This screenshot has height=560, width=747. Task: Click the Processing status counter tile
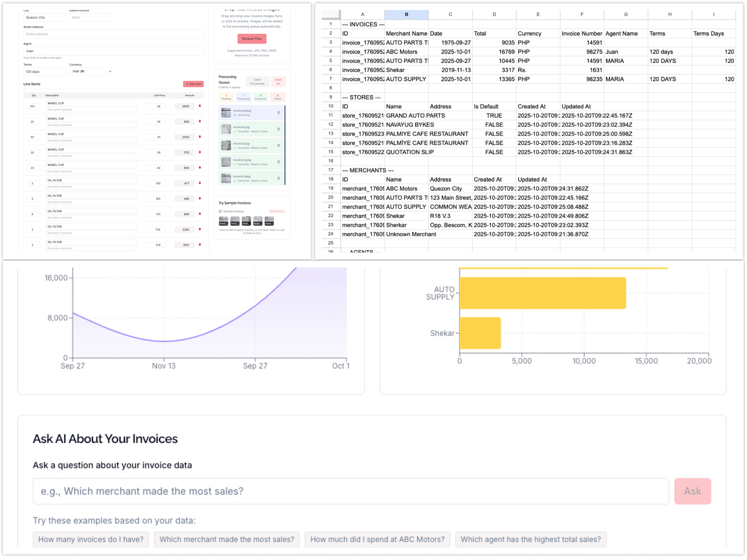(244, 97)
